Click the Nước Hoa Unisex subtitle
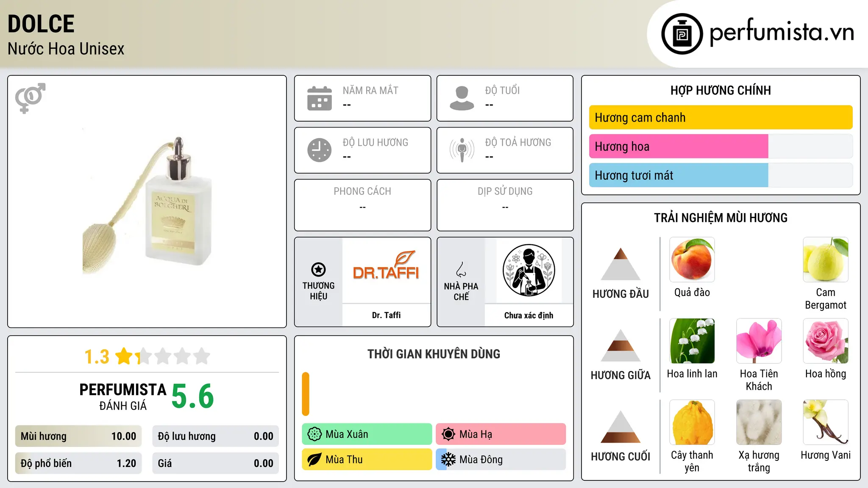868x488 pixels. (x=66, y=49)
